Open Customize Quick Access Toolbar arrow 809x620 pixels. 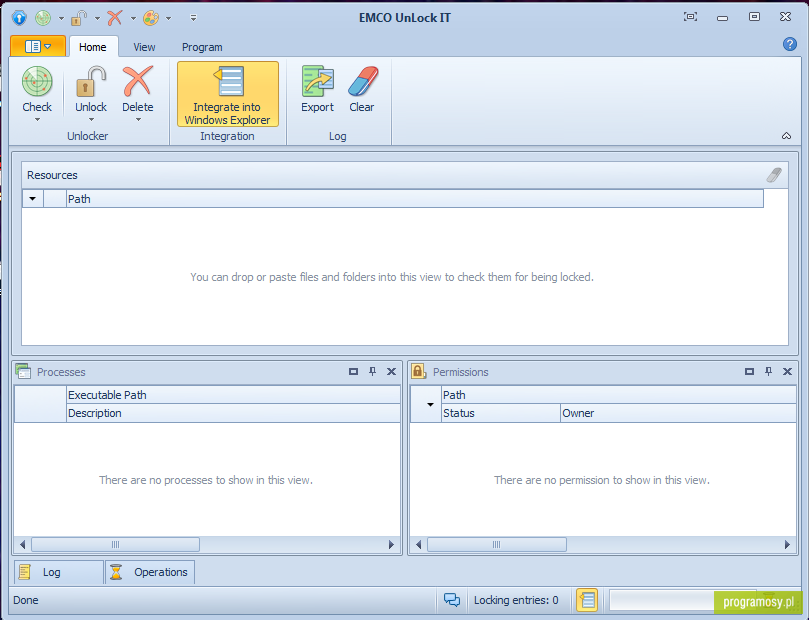tap(193, 18)
